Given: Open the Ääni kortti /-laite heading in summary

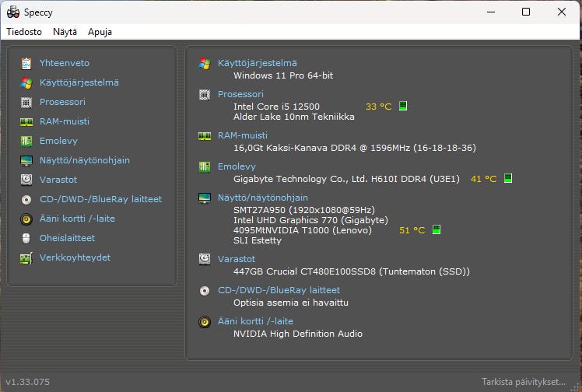Looking at the screenshot, I should [255, 321].
